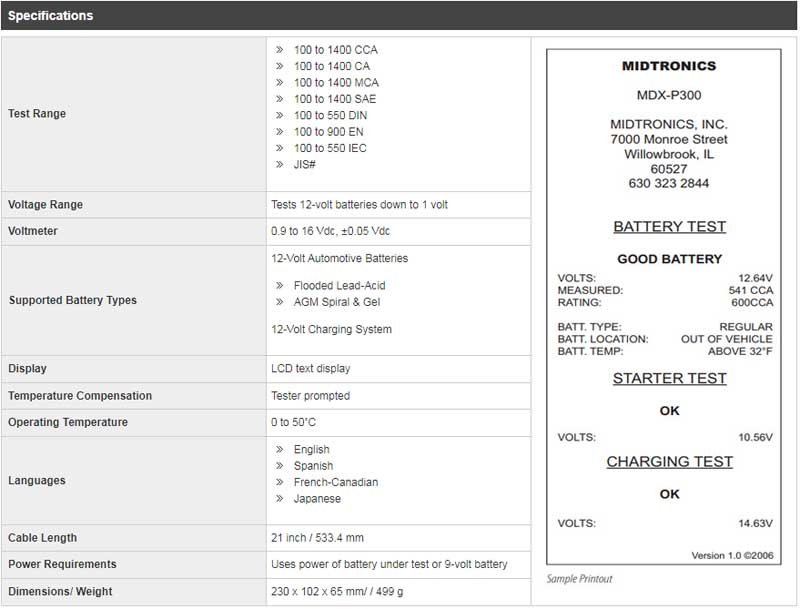Image resolution: width=800 pixels, height=609 pixels.
Task: Click the bullet arrow next to English
Action: (x=280, y=450)
